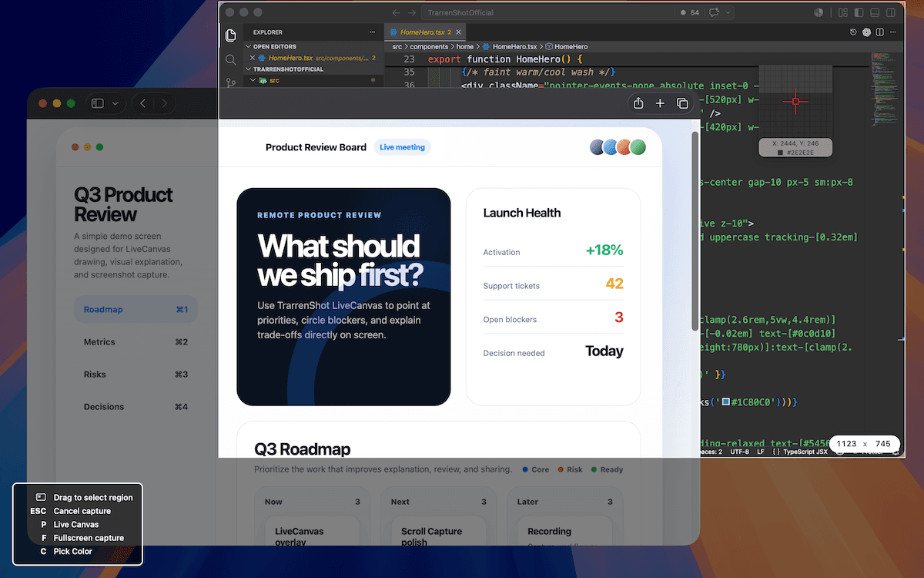Toggle the browser window sidebar
924x578 pixels.
(98, 103)
